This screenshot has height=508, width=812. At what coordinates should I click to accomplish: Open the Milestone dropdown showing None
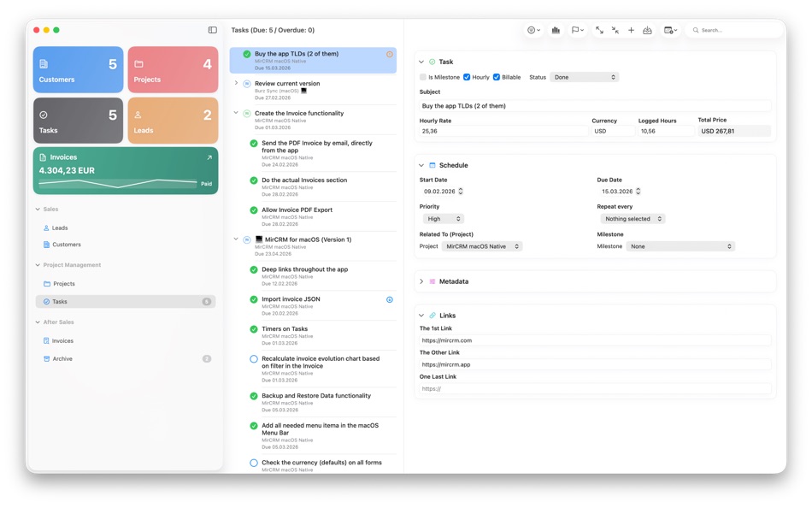(680, 246)
